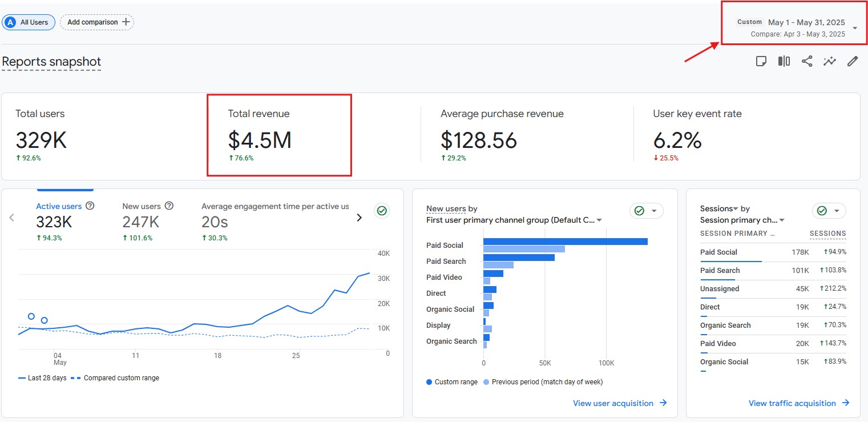Click Average purchase revenue value $128.56

click(x=479, y=140)
